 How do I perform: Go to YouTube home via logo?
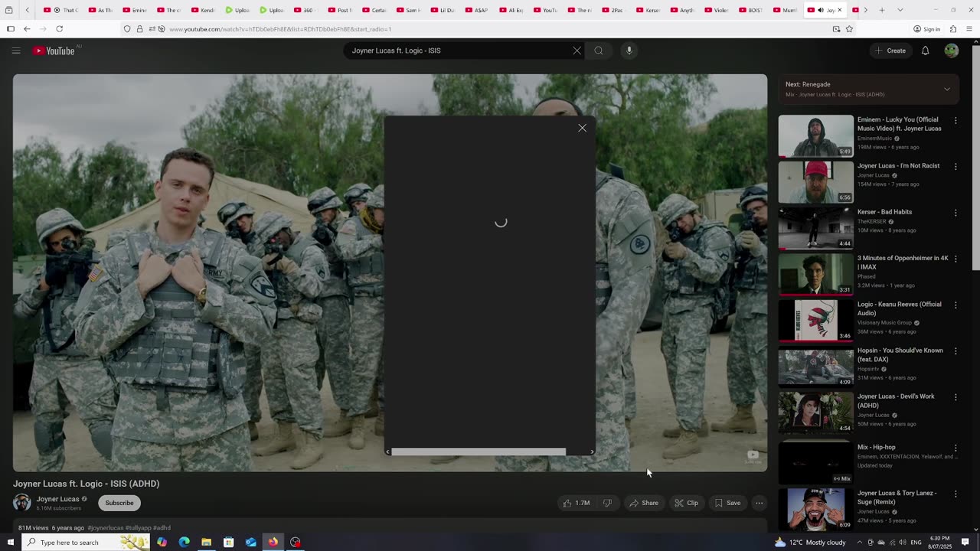pos(54,51)
